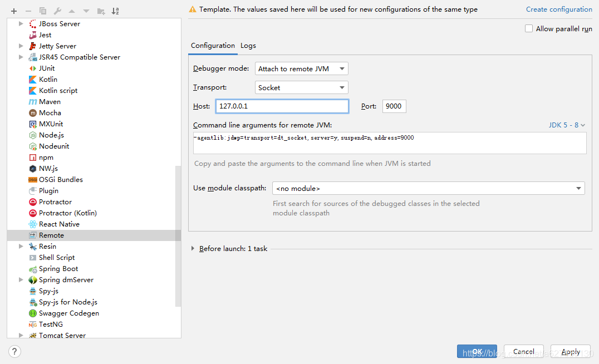Screen dimensions: 599x364
Task: Enable the Allow parallel run checkbox
Action: 529,28
